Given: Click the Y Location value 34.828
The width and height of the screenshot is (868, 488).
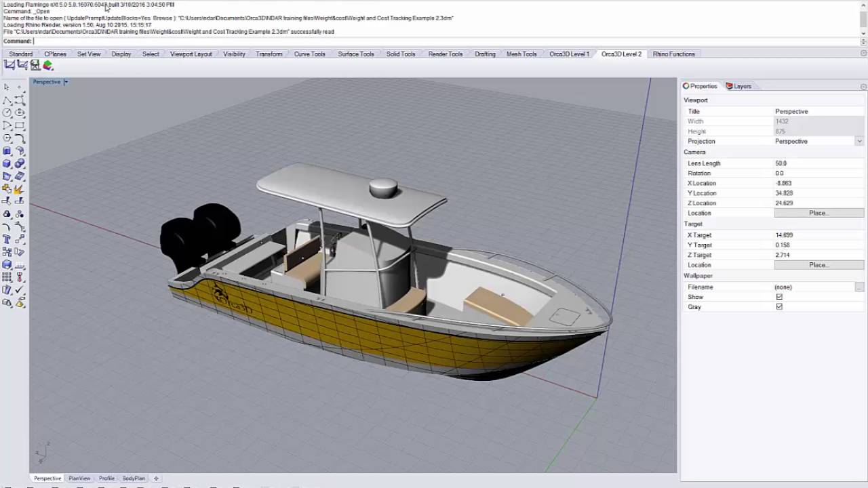Looking at the screenshot, I should click(x=819, y=193).
